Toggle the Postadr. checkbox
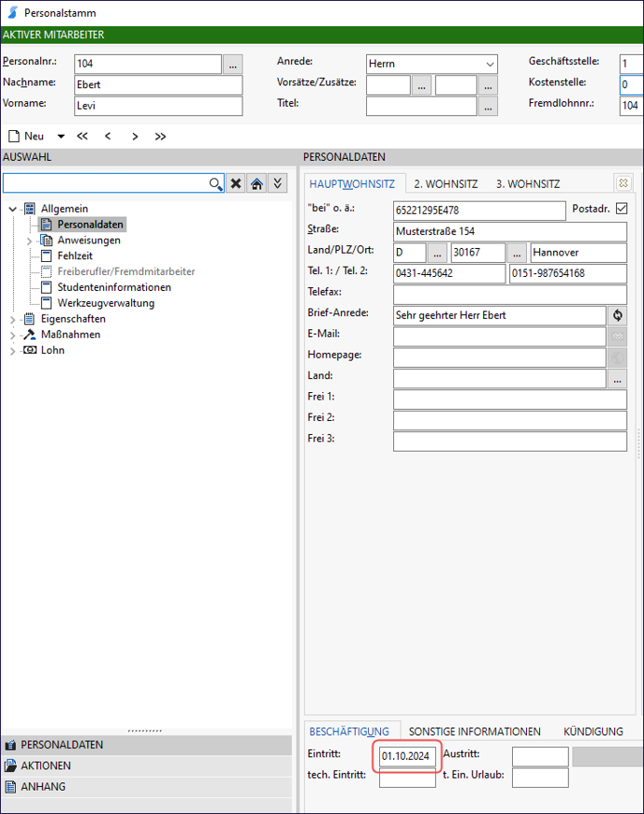 click(x=622, y=209)
